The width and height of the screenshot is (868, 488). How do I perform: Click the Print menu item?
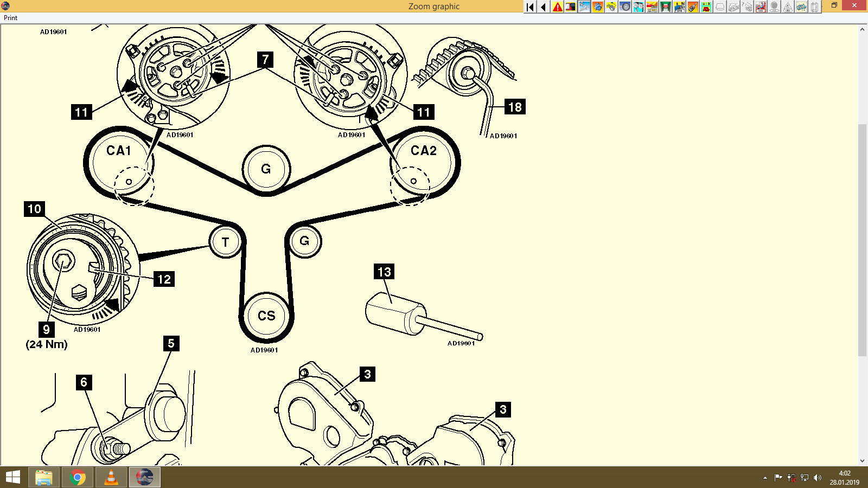[10, 17]
